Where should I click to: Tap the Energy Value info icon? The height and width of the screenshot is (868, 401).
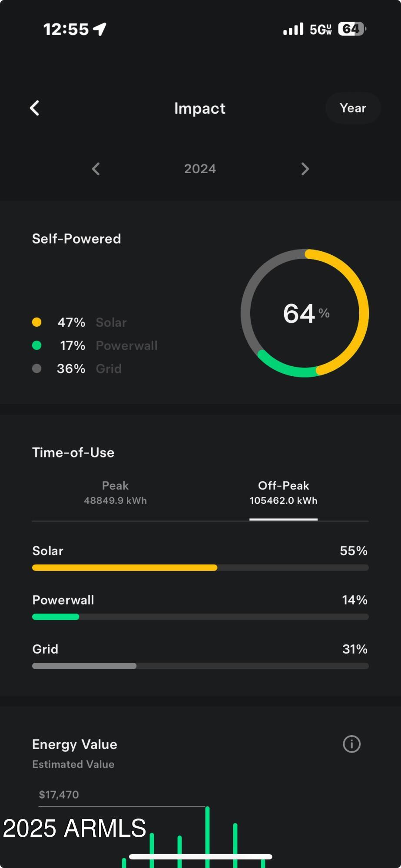tap(351, 744)
